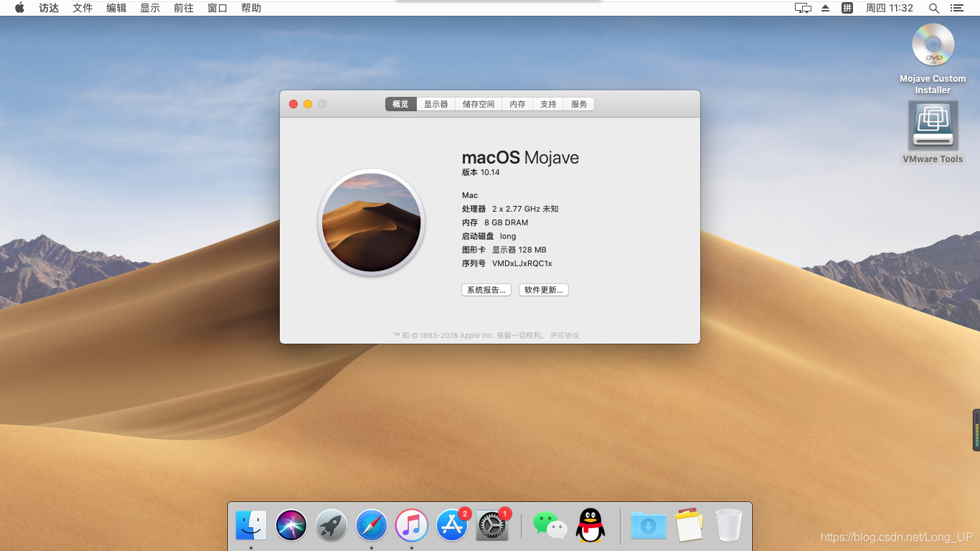This screenshot has height=551, width=980.
Task: Open 编辑 menu
Action: pyautogui.click(x=116, y=8)
